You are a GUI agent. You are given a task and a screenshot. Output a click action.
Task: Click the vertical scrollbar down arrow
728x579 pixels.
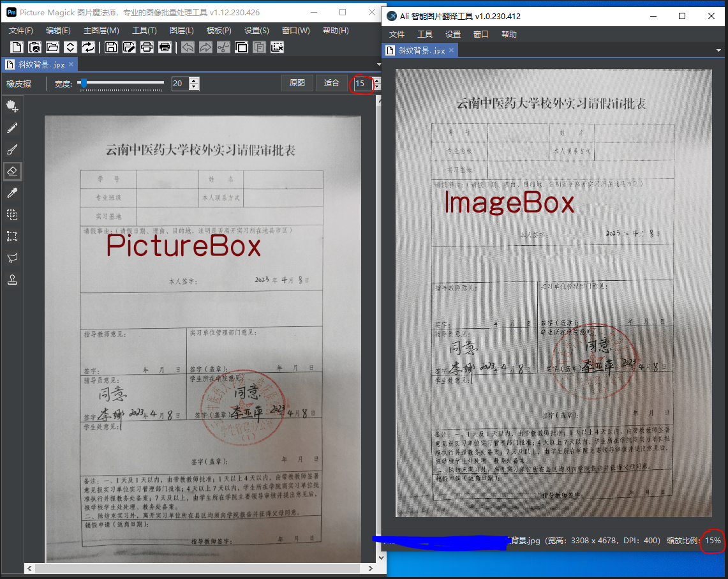point(381,558)
